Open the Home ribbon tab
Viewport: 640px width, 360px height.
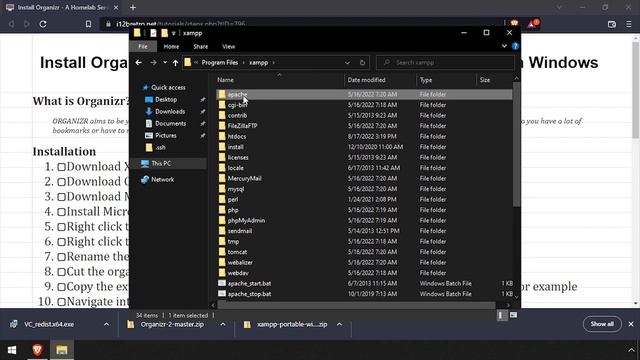tap(171, 47)
